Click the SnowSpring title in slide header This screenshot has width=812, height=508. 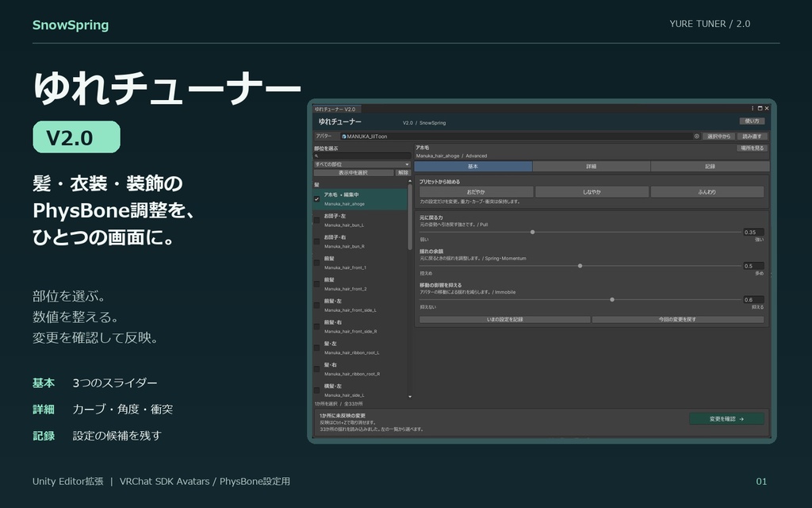(71, 25)
